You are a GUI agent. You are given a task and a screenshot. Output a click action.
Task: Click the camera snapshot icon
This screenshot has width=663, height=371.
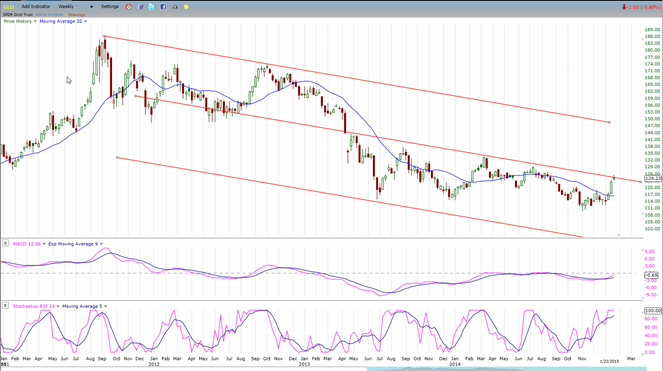coord(175,7)
